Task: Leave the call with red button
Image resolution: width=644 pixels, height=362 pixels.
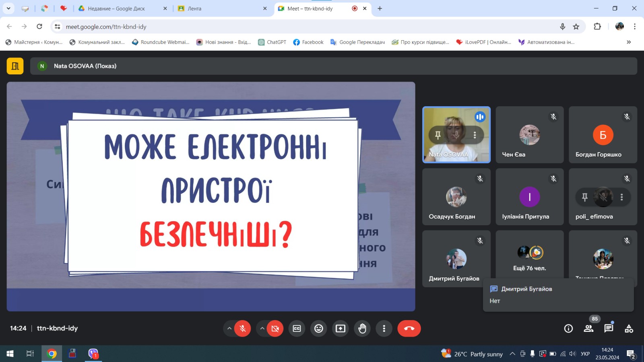Action: tap(409, 329)
